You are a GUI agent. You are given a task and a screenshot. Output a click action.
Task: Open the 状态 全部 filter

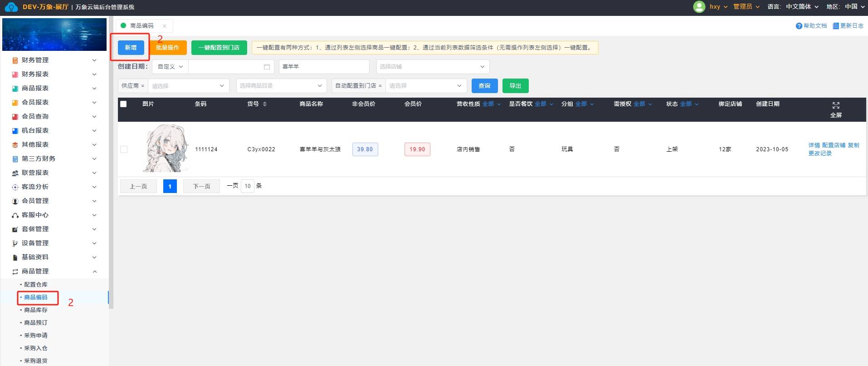pyautogui.click(x=689, y=104)
